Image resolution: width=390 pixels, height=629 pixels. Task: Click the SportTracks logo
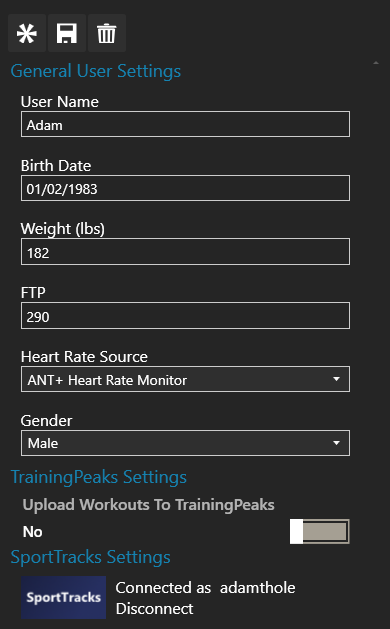(x=63, y=597)
